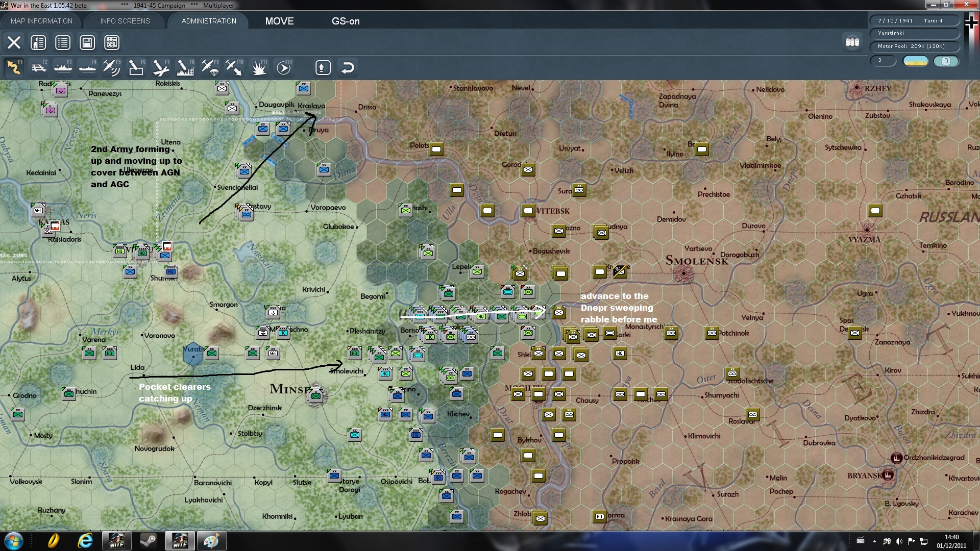Open the lined list icon

pos(63,42)
